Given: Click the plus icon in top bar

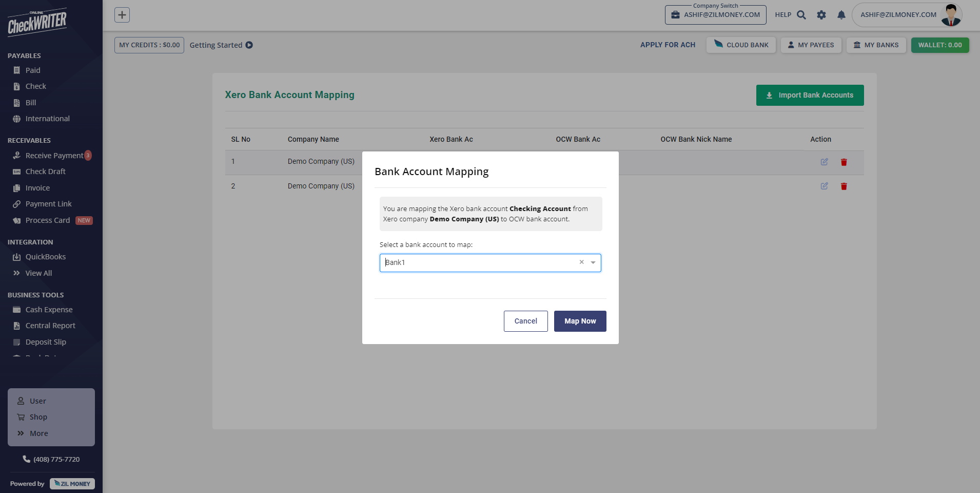Looking at the screenshot, I should tap(122, 15).
